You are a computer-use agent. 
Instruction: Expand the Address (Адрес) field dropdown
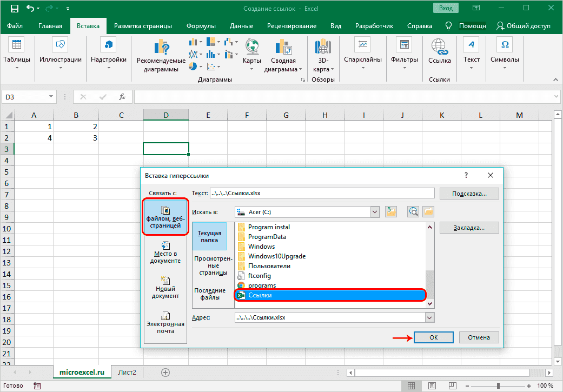tap(430, 318)
